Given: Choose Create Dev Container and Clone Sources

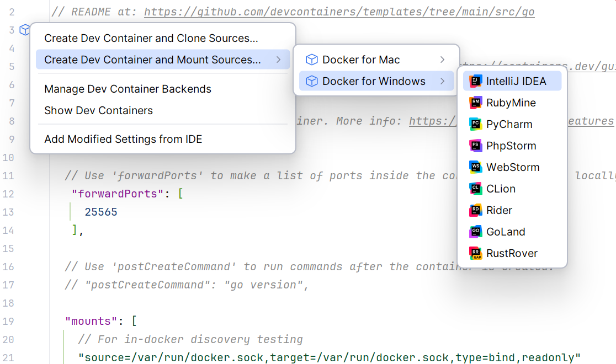Looking at the screenshot, I should 163,38.
